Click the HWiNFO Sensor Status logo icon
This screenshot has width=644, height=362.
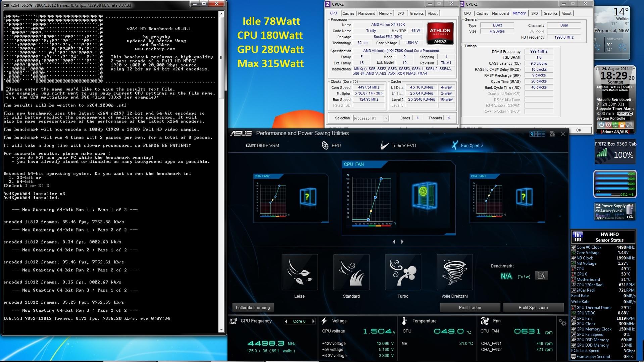pyautogui.click(x=578, y=237)
